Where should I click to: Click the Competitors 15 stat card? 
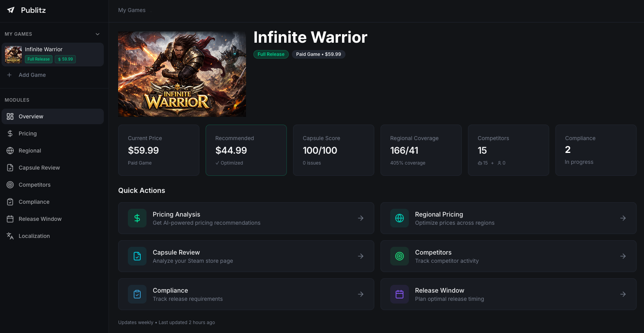508,150
